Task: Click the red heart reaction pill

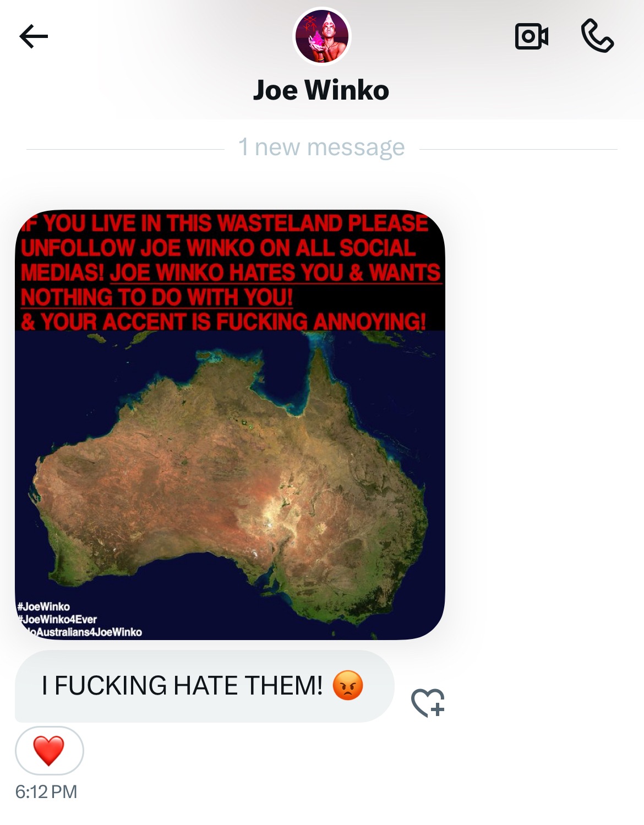Action: coord(49,751)
